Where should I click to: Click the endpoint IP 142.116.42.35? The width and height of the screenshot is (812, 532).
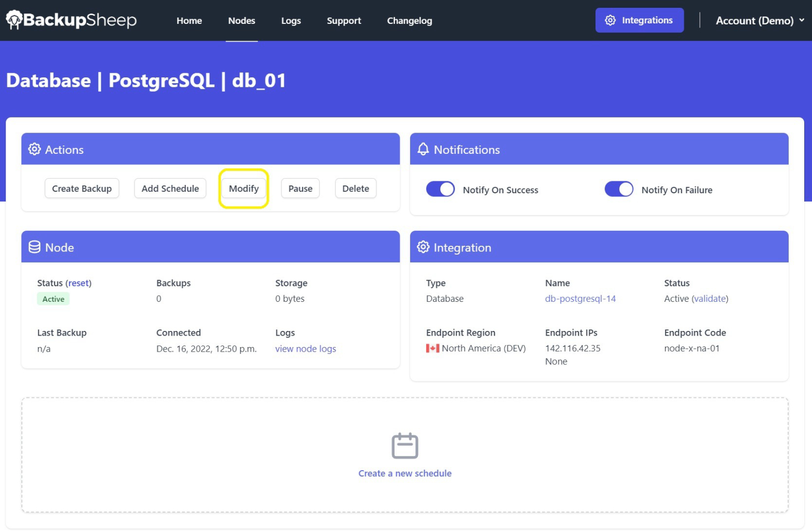tap(573, 348)
